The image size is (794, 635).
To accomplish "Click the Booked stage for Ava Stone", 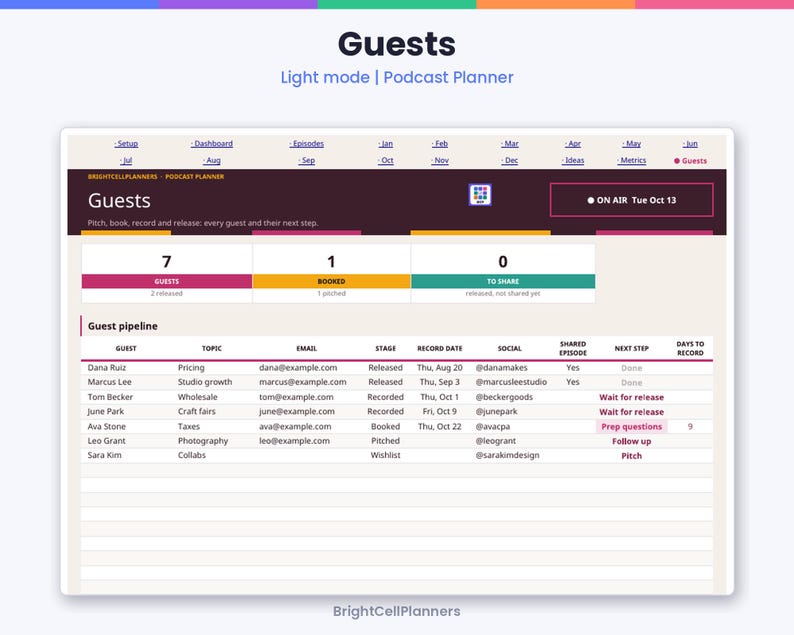I will click(385, 426).
